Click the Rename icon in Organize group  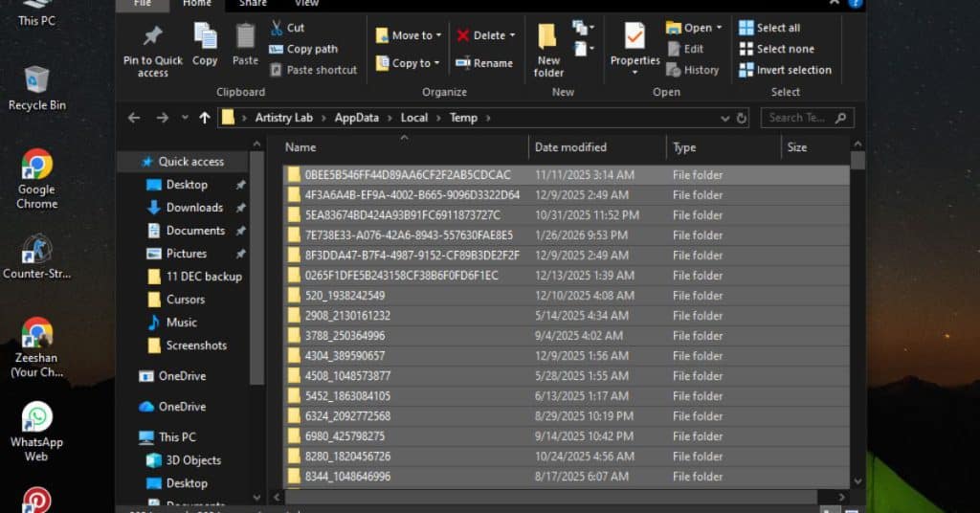(x=463, y=63)
